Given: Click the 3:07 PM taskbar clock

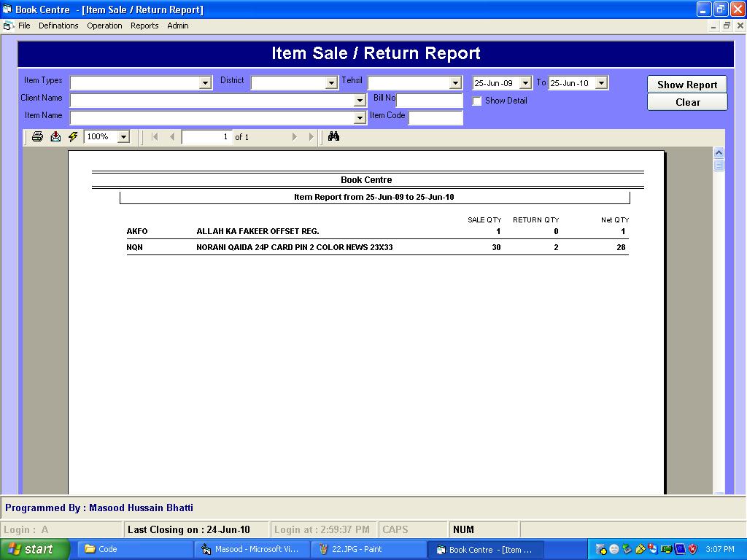Looking at the screenshot, I should tap(720, 549).
